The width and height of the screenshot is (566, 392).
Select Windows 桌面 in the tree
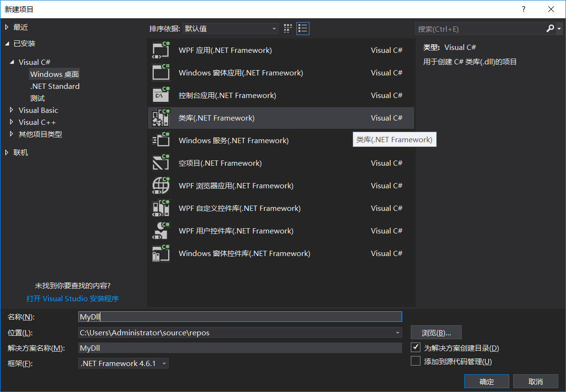54,74
